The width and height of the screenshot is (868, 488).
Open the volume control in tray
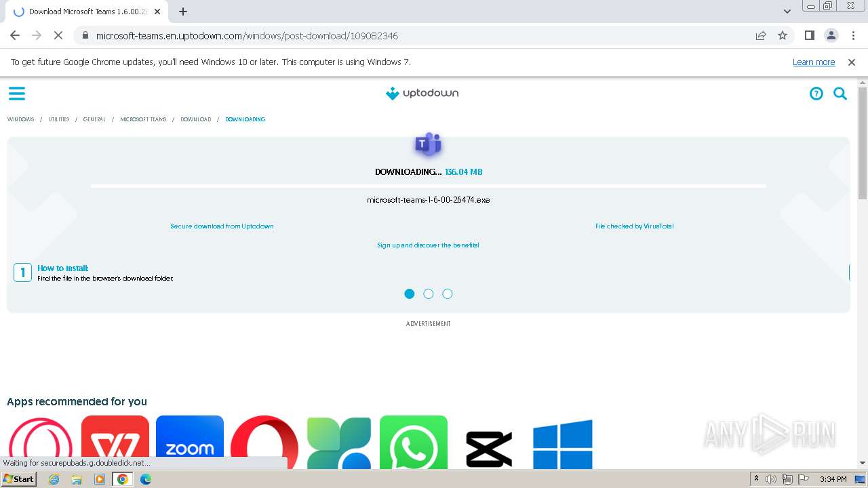pos(771,479)
